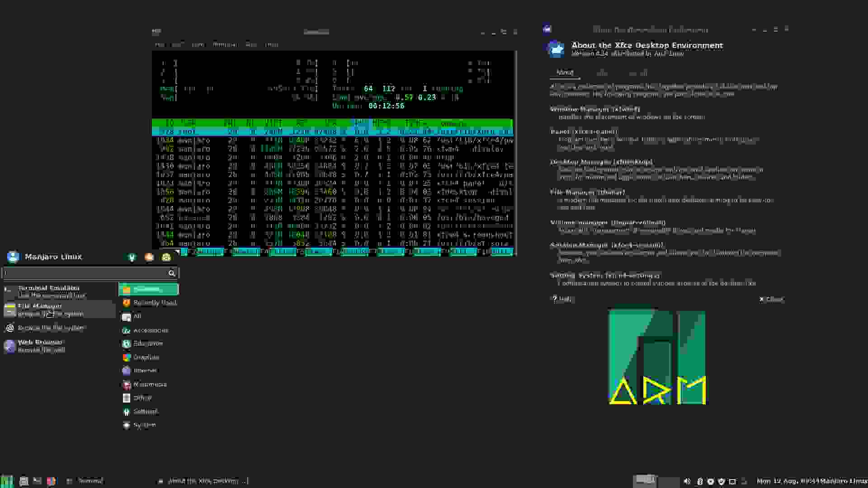
Task: Click the Whisker menu search field
Action: [x=86, y=273]
